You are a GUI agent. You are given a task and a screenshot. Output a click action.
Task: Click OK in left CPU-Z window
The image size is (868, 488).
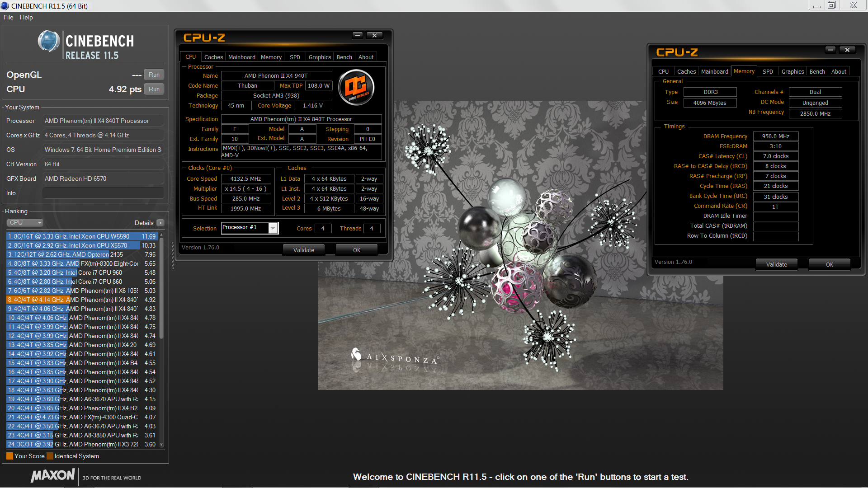[x=357, y=250]
